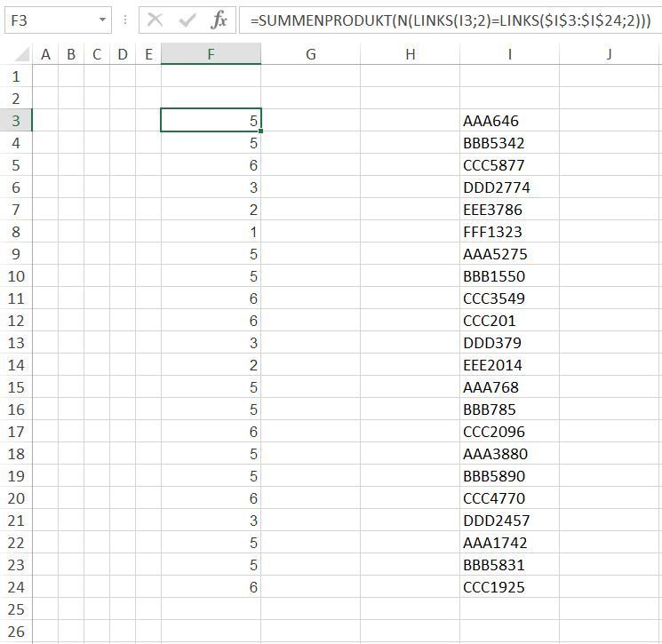Select column E header

pyautogui.click(x=148, y=54)
